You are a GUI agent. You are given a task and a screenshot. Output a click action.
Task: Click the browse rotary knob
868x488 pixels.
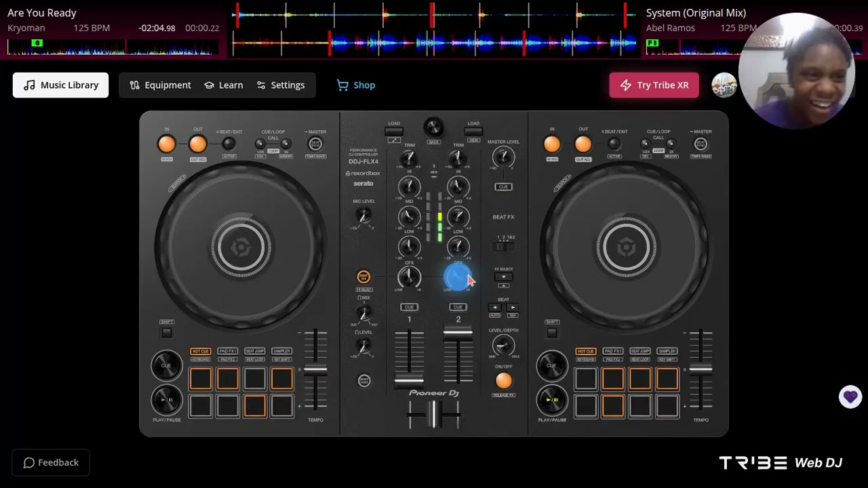point(433,127)
